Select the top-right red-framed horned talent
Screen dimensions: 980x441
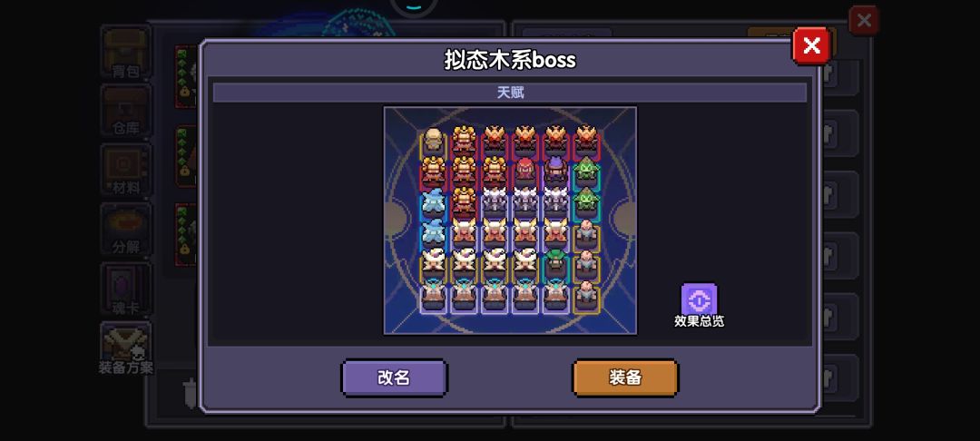[586, 143]
